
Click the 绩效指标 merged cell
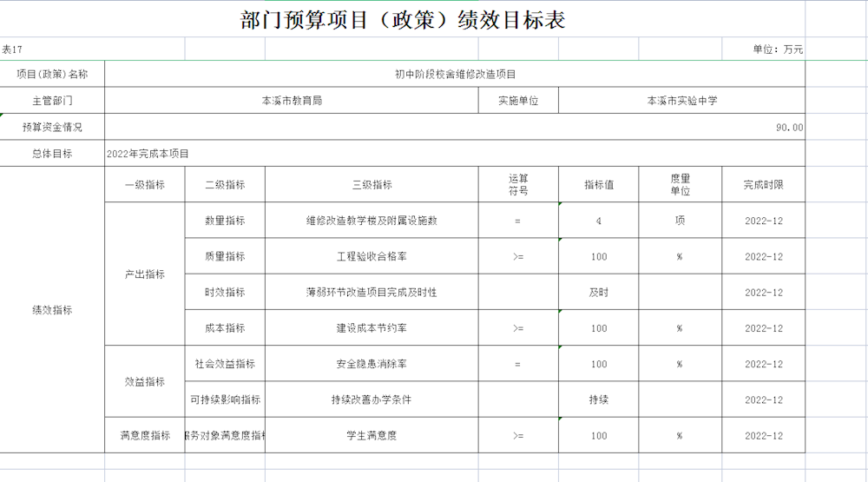click(x=52, y=310)
